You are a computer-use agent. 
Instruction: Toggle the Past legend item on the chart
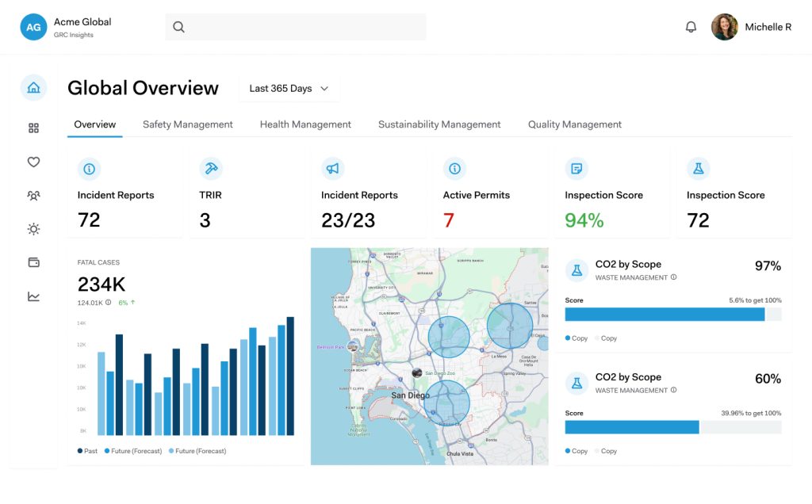[x=86, y=450]
